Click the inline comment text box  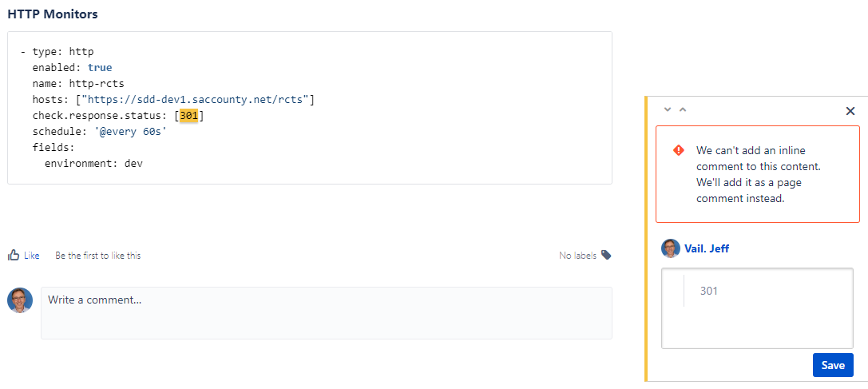[757, 308]
